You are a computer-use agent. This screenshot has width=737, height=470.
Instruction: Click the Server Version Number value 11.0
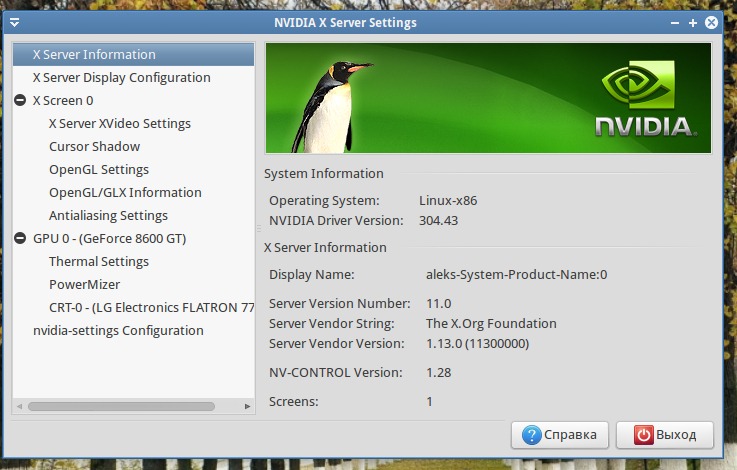click(439, 304)
